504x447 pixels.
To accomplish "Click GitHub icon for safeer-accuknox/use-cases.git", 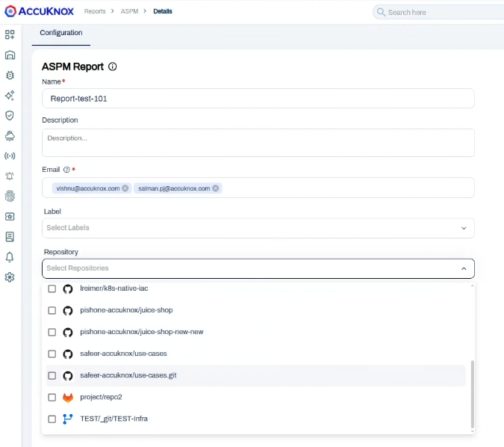I will point(68,375).
